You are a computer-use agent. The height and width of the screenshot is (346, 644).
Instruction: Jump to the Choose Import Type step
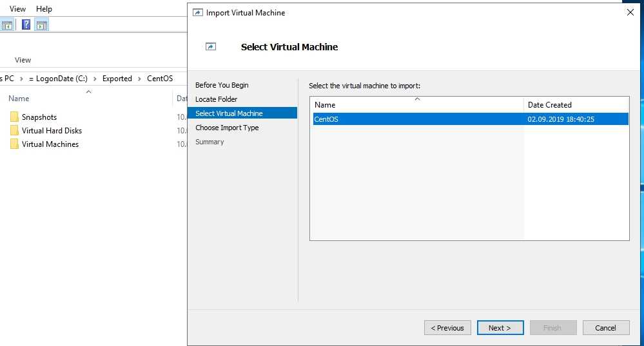pos(227,128)
